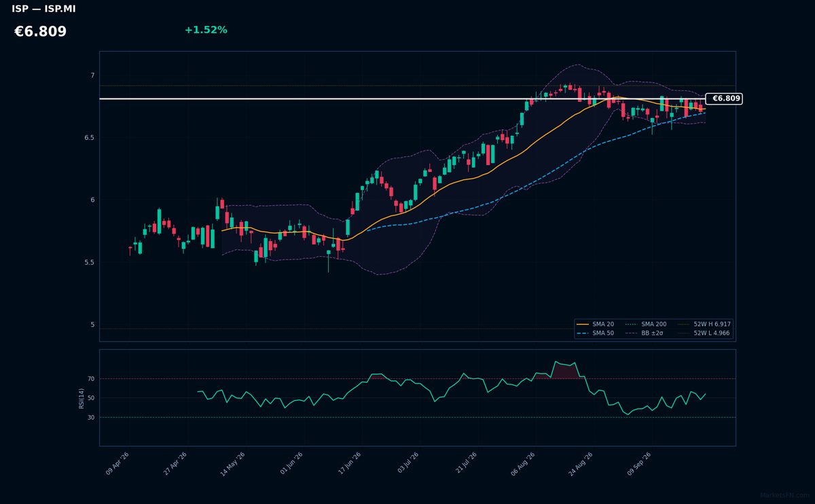Click the 14 May '26 date label
The width and height of the screenshot is (815, 504).
click(x=232, y=463)
